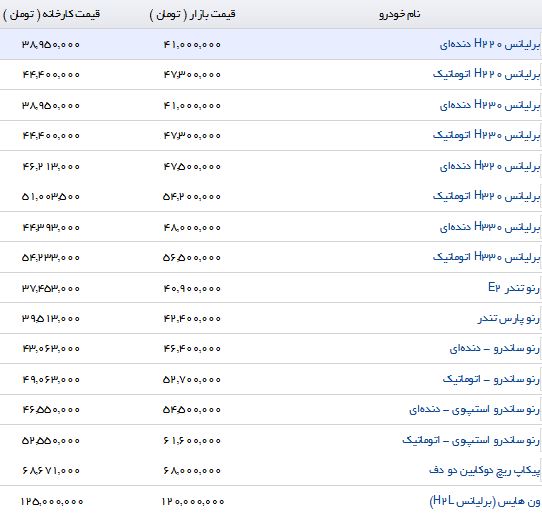Screen dimensions: 542x513
Task: Select factory price of برلیانس H220 دنده‌ای
Action: pyautogui.click(x=51, y=45)
